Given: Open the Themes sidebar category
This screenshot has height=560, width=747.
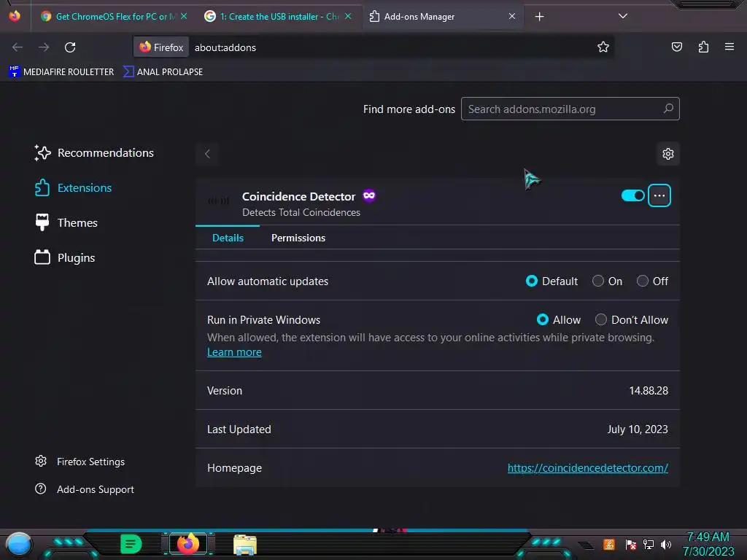Looking at the screenshot, I should [66, 223].
